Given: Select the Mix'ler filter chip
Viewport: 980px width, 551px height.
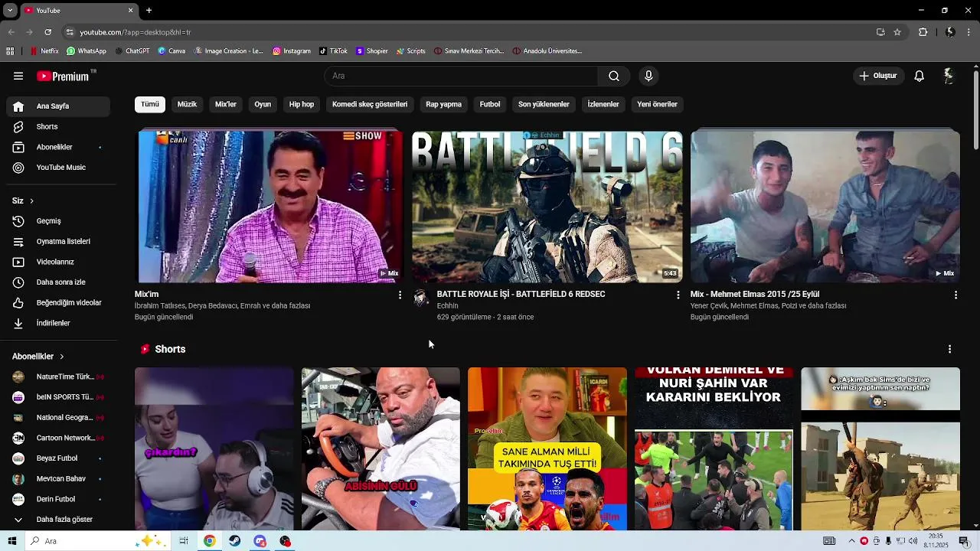Looking at the screenshot, I should point(226,104).
